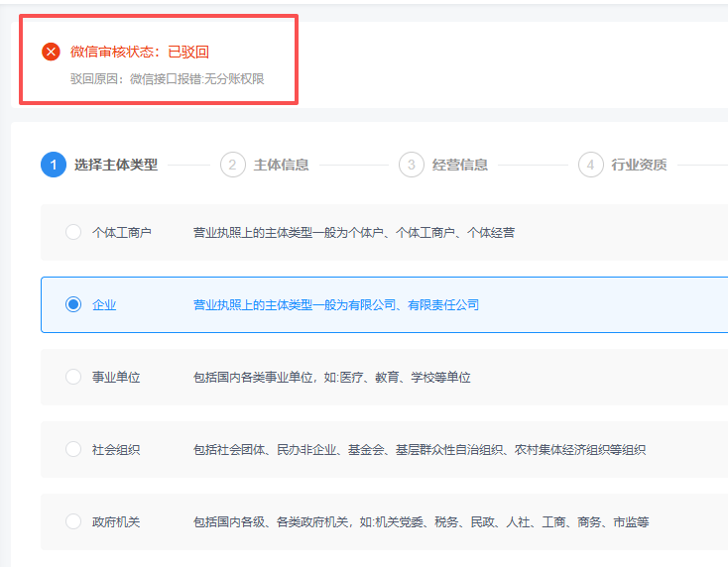Select the 政府机关 radio button
This screenshot has width=728, height=567.
click(73, 521)
